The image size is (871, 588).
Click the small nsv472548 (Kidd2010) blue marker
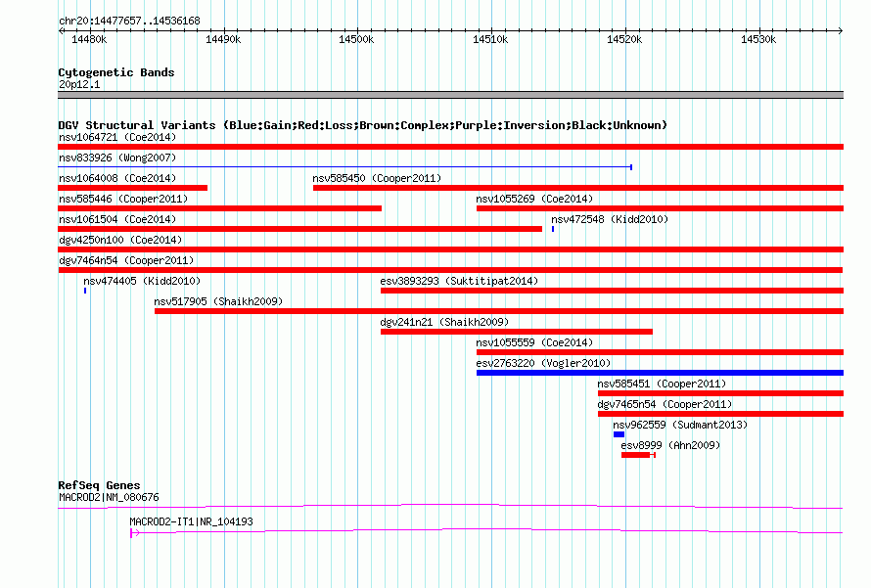[x=553, y=229]
